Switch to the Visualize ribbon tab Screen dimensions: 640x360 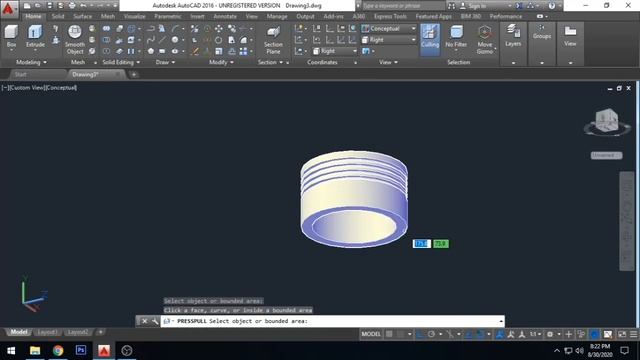pos(134,16)
